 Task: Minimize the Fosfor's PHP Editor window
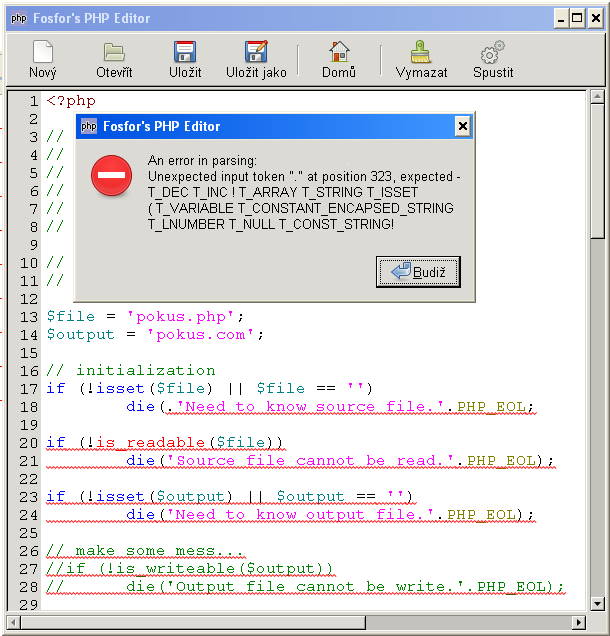(561, 19)
